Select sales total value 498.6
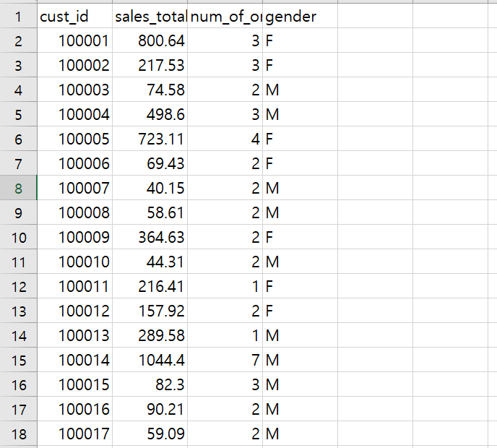Viewport: 497px width, 448px height. tap(150, 114)
